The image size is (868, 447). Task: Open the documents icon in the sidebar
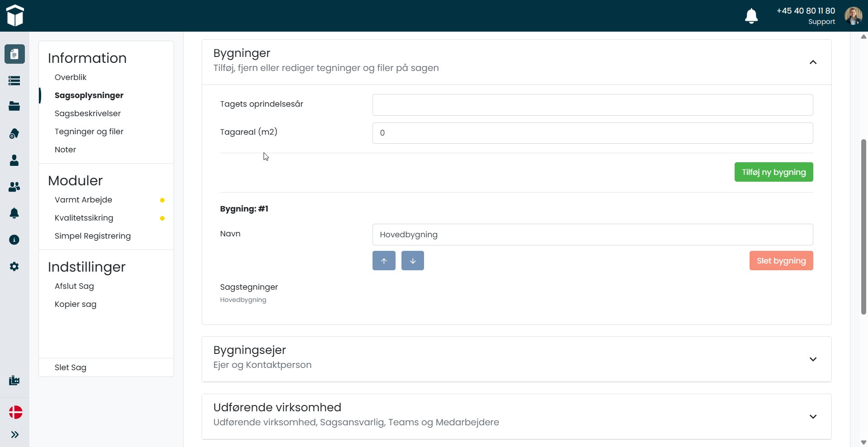pyautogui.click(x=14, y=54)
